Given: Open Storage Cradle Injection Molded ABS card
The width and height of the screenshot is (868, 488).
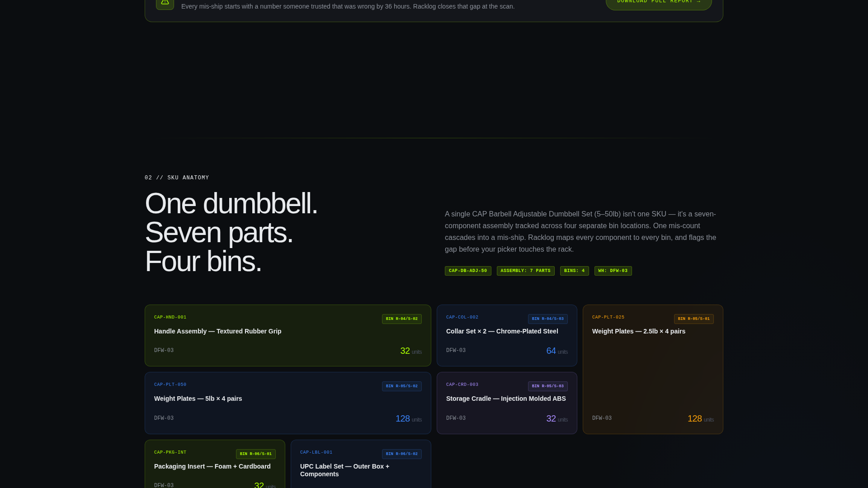Looking at the screenshot, I should [507, 403].
